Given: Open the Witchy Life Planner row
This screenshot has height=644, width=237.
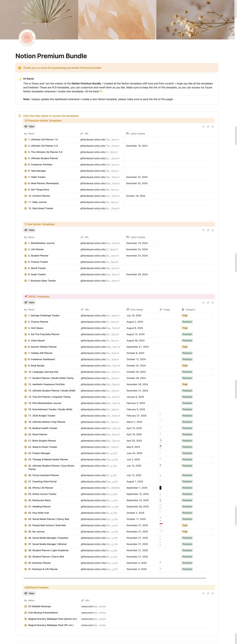Looking at the screenshot, I should (x=41, y=488).
